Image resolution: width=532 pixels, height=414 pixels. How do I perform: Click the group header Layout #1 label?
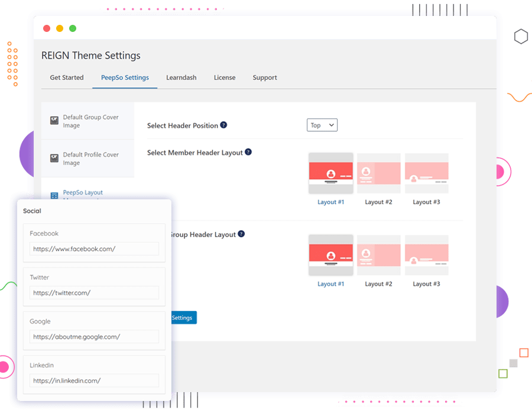point(331,284)
